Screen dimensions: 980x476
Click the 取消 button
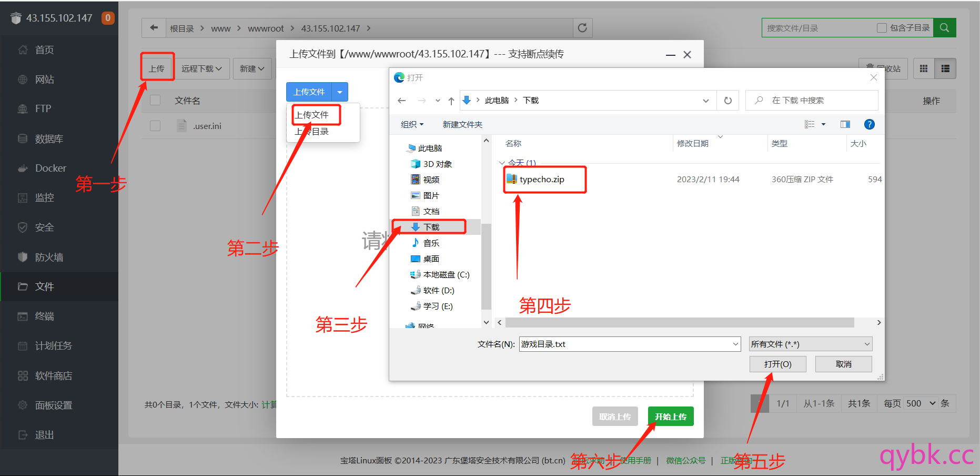(844, 364)
